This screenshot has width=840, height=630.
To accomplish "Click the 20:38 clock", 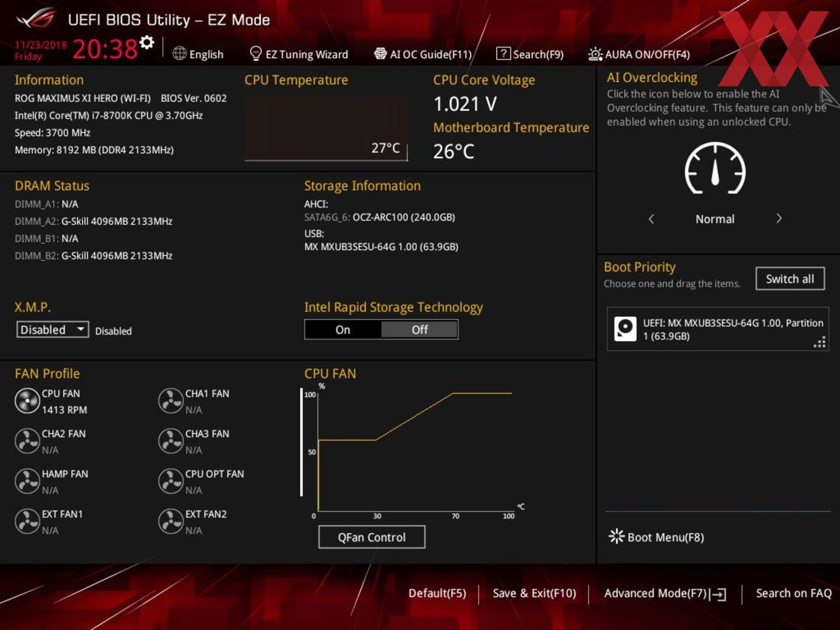I will (105, 49).
